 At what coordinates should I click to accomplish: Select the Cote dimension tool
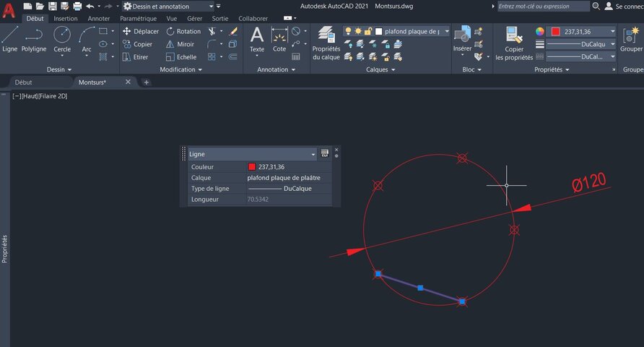tap(279, 38)
